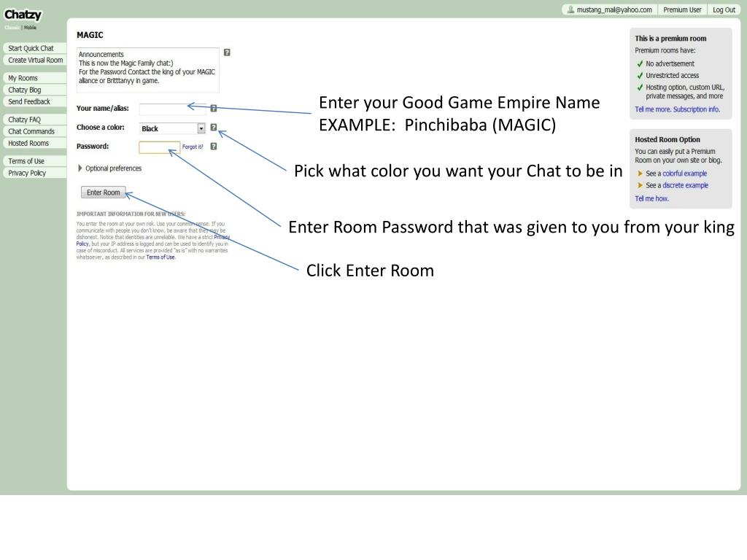Open the colorful example link
This screenshot has height=560, width=747.
click(684, 174)
